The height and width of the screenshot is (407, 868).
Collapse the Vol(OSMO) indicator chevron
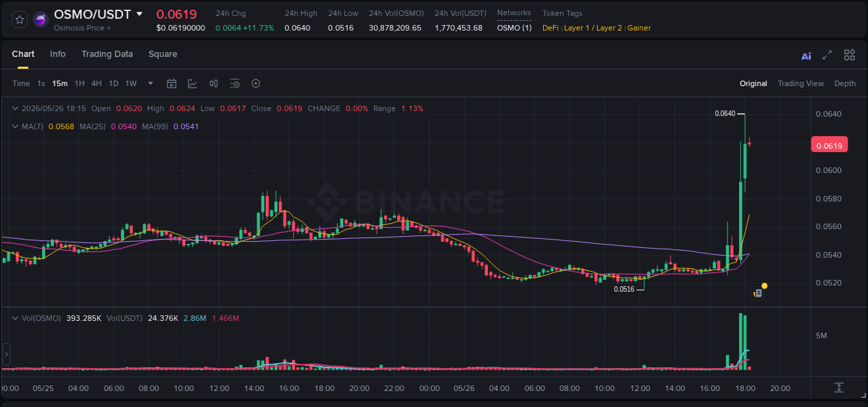click(x=15, y=318)
